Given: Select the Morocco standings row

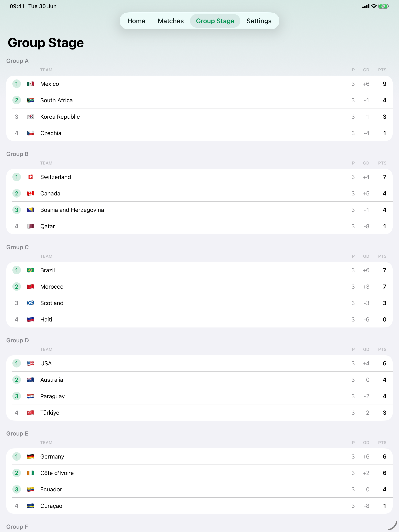Looking at the screenshot, I should (199, 287).
